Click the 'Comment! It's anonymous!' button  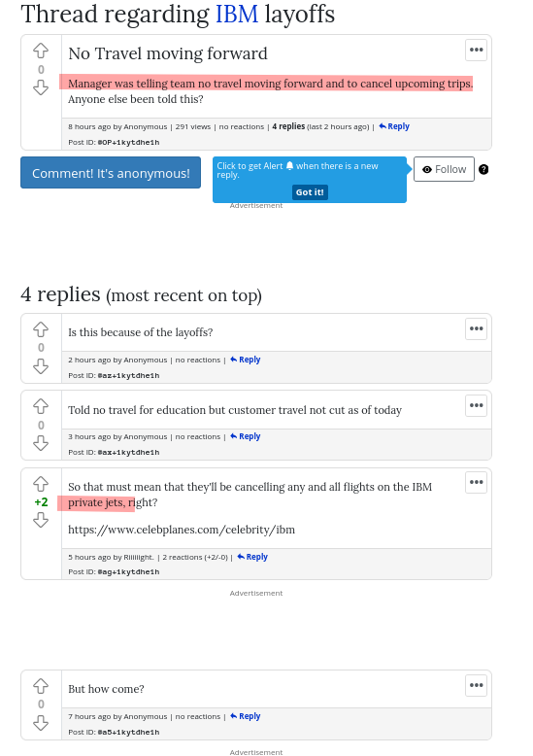click(111, 173)
